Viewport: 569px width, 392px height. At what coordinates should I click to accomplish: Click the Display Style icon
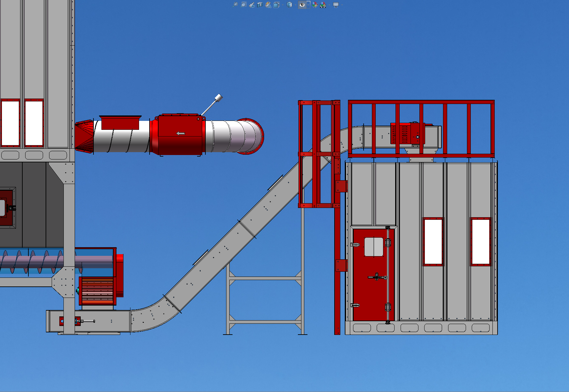[x=290, y=5]
